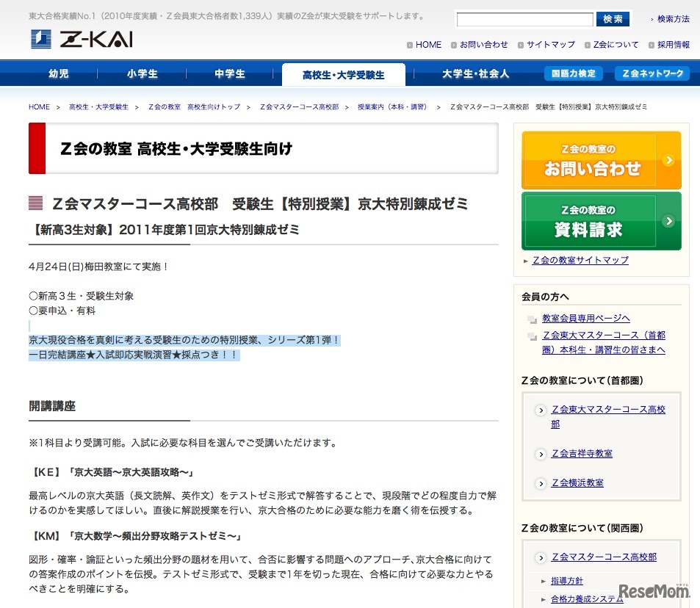The height and width of the screenshot is (608, 700).
Task: Click text ○要申込・有料
Action: point(62,311)
